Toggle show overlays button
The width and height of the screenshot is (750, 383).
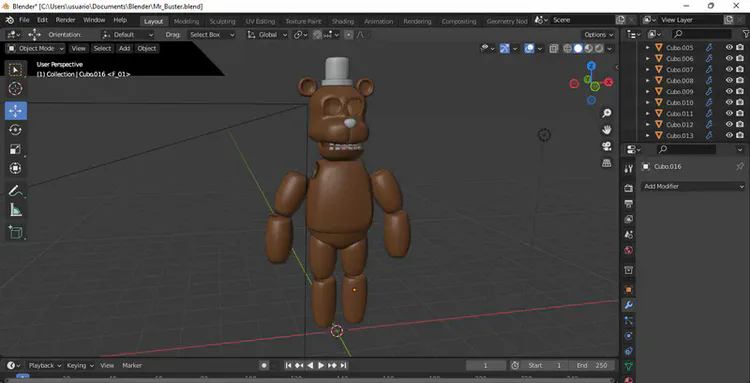click(529, 48)
